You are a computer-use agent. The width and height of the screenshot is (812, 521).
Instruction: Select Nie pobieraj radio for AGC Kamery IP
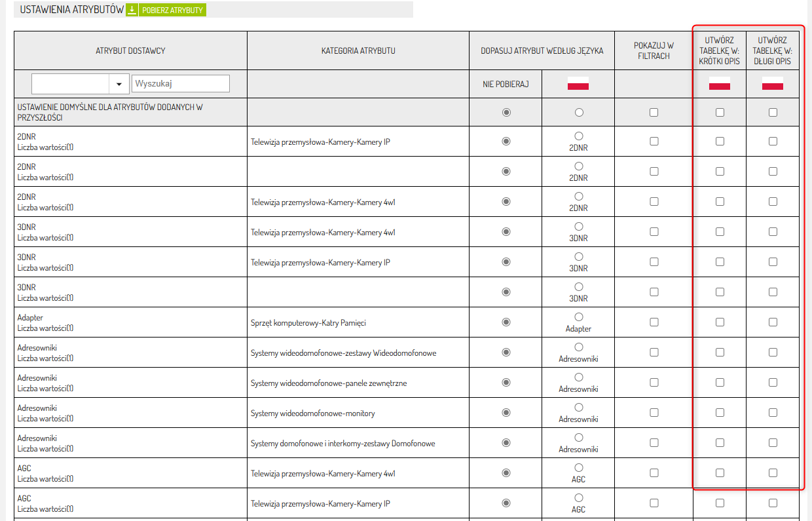506,503
